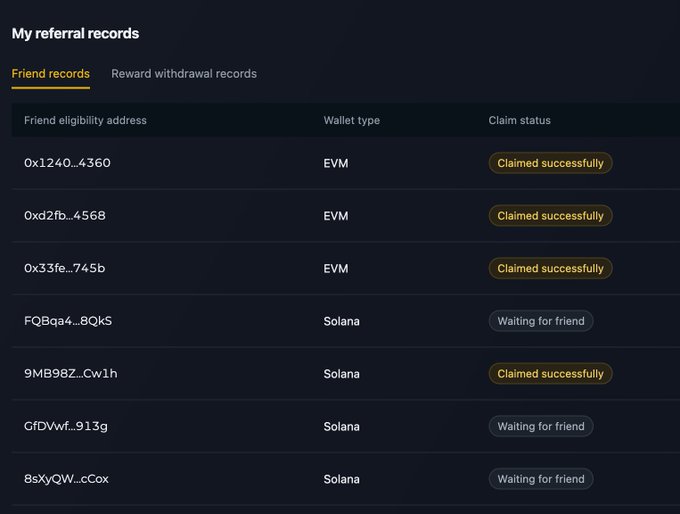This screenshot has height=514, width=680.
Task: Select Solana wallet type for FQBqa4...8QkS
Action: (x=341, y=321)
